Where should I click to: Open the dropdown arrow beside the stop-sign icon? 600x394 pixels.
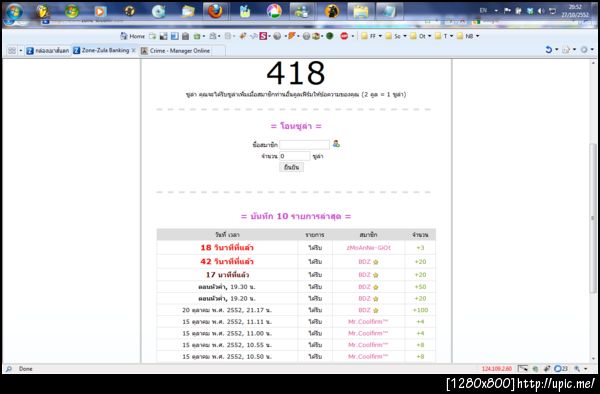coord(353,36)
